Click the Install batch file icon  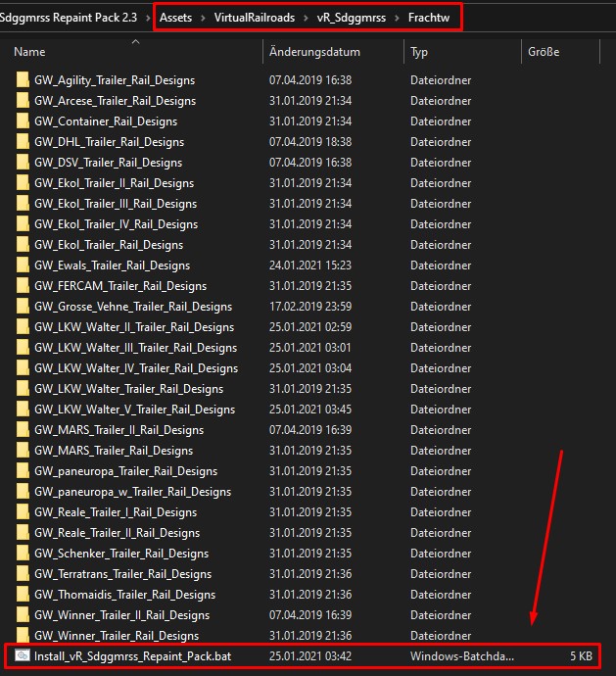point(23,655)
